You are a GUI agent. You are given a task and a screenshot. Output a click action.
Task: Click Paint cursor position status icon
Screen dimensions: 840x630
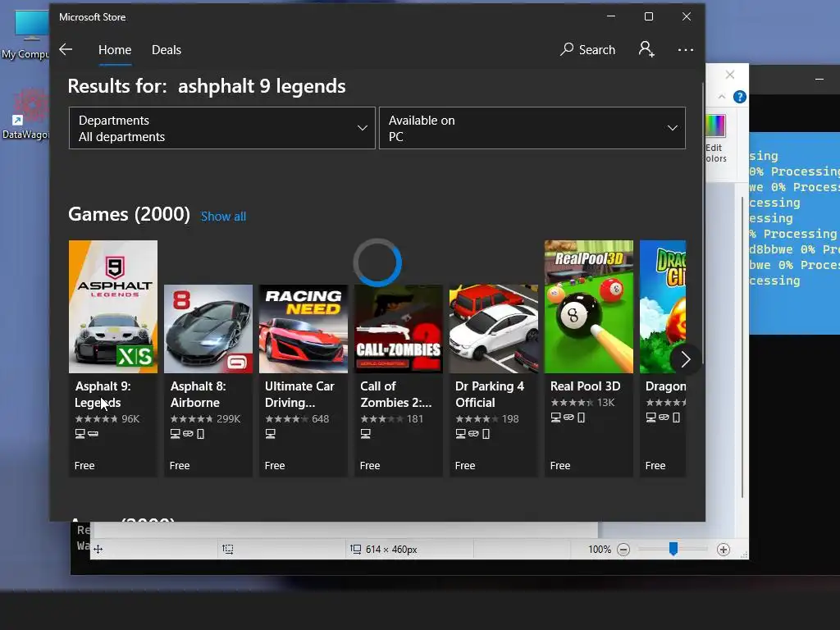[x=98, y=549]
